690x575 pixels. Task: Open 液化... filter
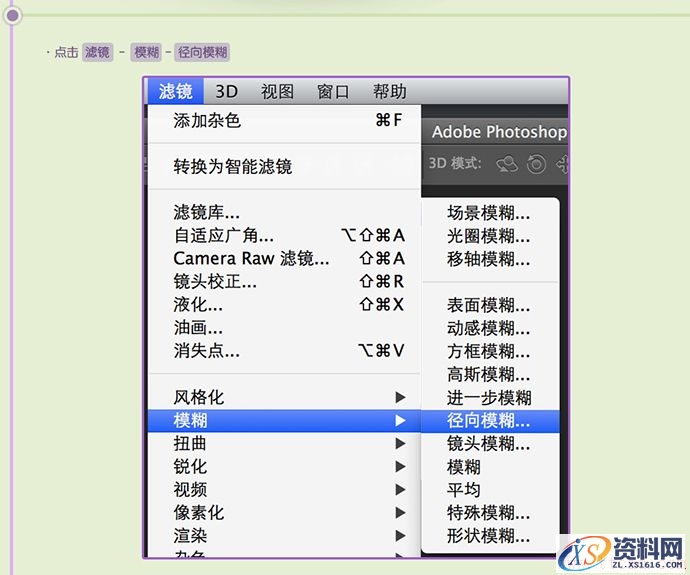(x=284, y=304)
